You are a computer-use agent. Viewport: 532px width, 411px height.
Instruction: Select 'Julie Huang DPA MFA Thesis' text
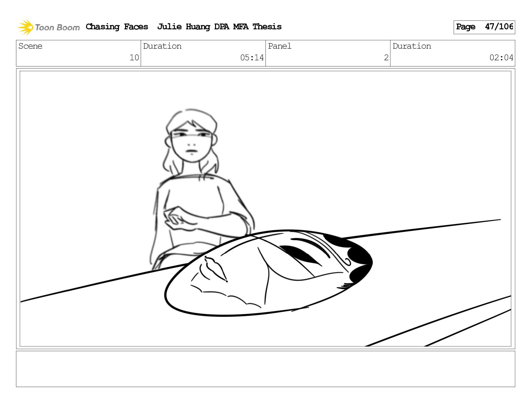click(x=219, y=27)
